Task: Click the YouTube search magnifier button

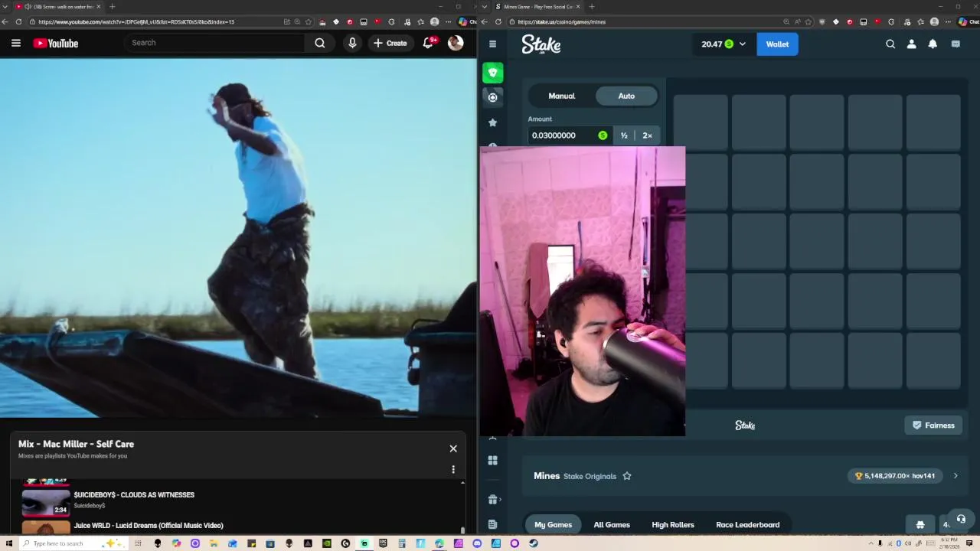Action: [320, 43]
